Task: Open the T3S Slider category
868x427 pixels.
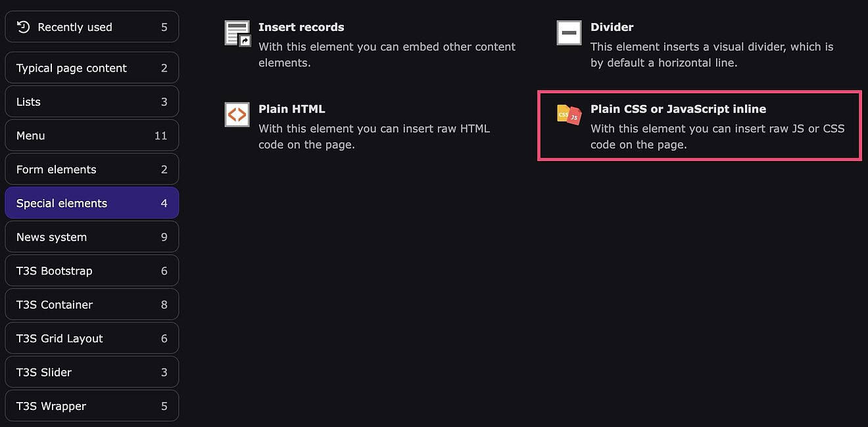Action: [x=91, y=372]
